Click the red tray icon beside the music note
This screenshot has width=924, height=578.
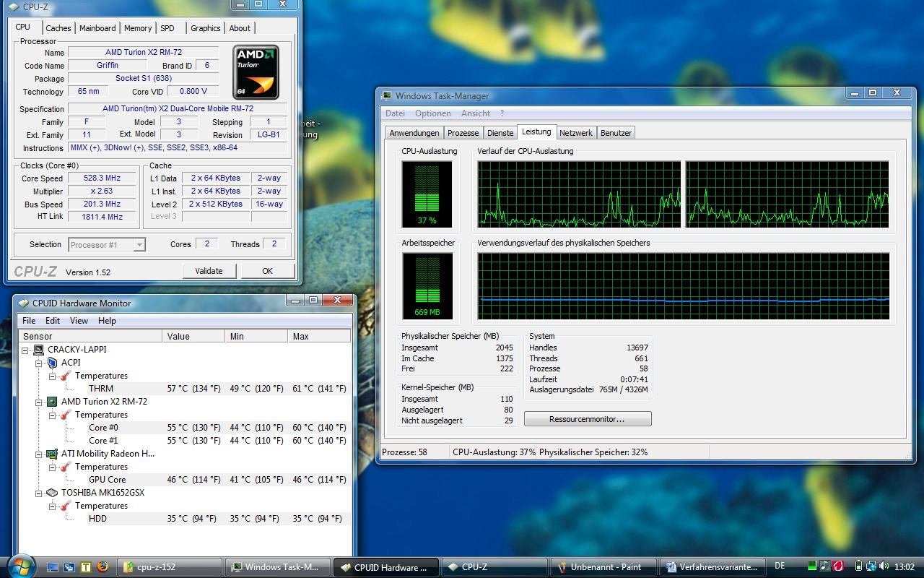838,566
